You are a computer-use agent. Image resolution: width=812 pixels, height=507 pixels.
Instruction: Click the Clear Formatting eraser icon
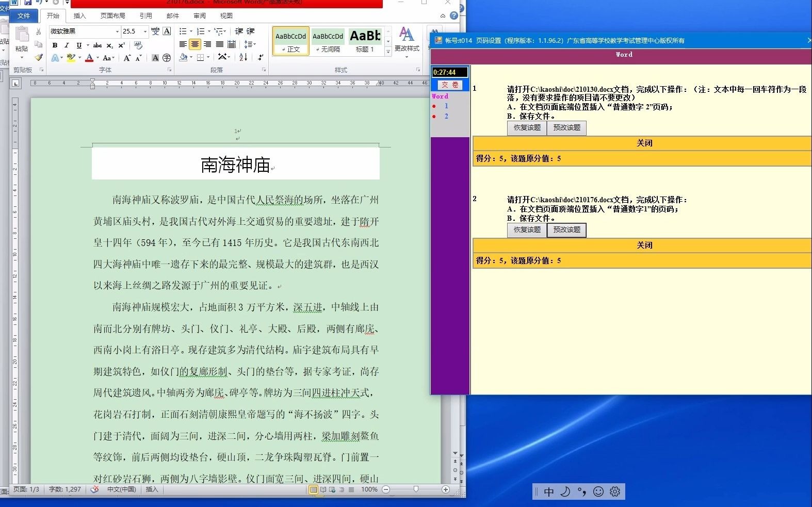(x=138, y=45)
